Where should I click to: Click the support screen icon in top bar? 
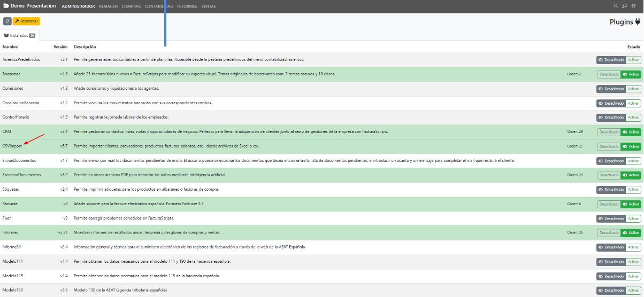pyautogui.click(x=624, y=6)
